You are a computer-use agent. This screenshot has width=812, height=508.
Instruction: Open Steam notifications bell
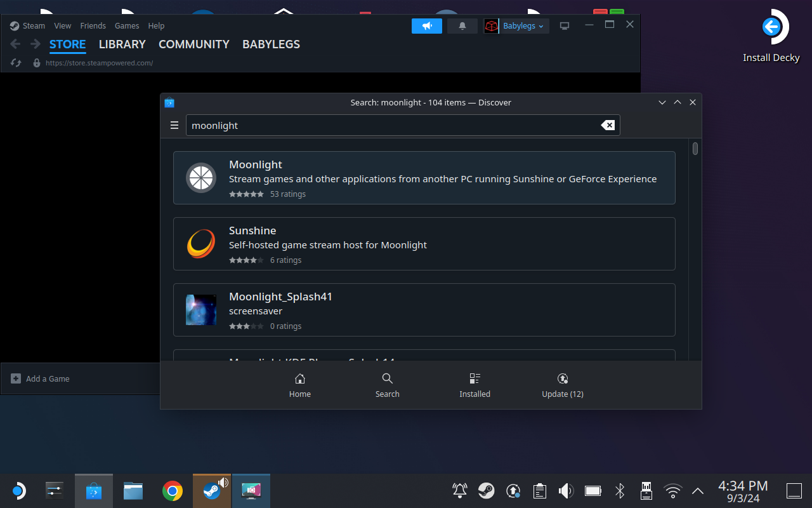462,26
